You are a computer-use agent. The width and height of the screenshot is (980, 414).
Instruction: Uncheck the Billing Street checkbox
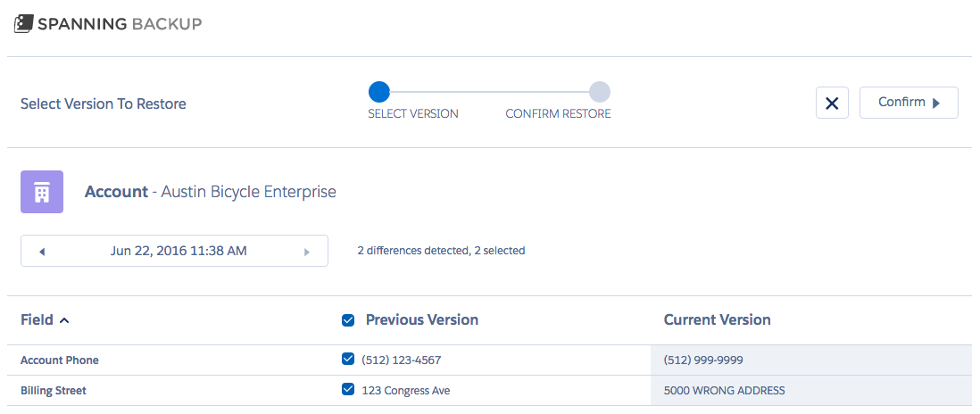(x=348, y=390)
